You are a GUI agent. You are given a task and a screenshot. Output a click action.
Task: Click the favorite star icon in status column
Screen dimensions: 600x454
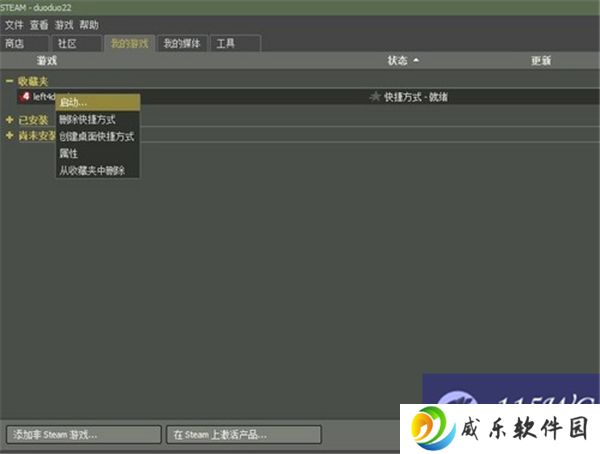coord(375,96)
